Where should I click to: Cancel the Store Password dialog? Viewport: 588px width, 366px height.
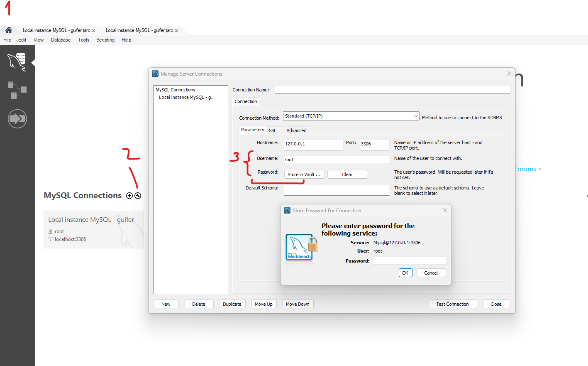431,273
